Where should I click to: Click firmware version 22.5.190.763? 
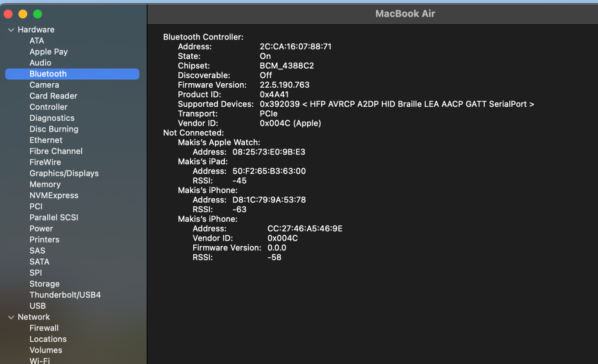click(284, 85)
